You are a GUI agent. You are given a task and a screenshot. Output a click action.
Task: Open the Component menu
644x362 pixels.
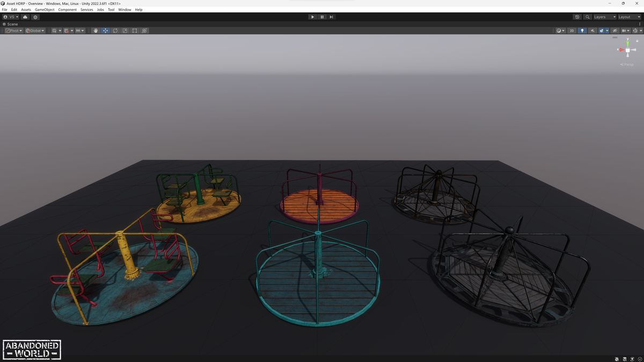[68, 10]
